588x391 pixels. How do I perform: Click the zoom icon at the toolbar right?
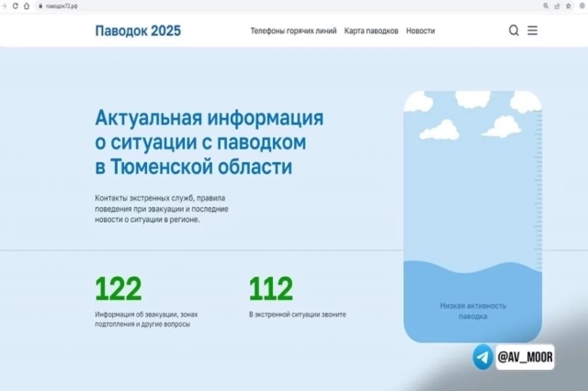click(x=546, y=5)
